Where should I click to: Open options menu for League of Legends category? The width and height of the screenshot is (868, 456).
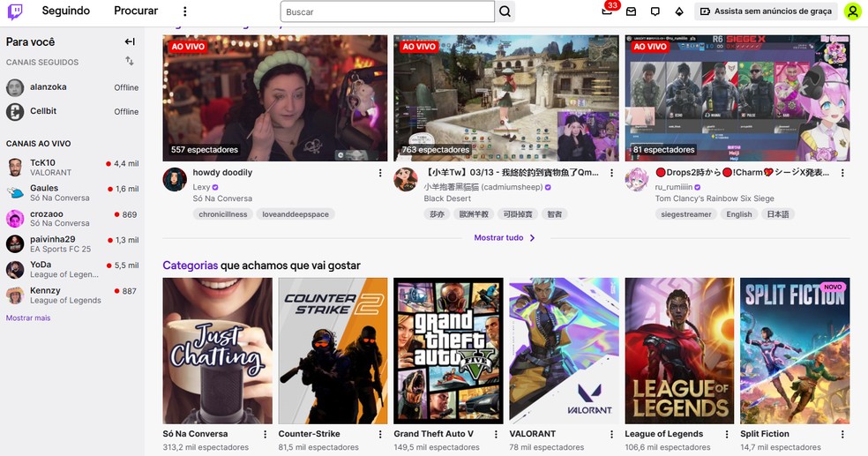[x=727, y=435]
